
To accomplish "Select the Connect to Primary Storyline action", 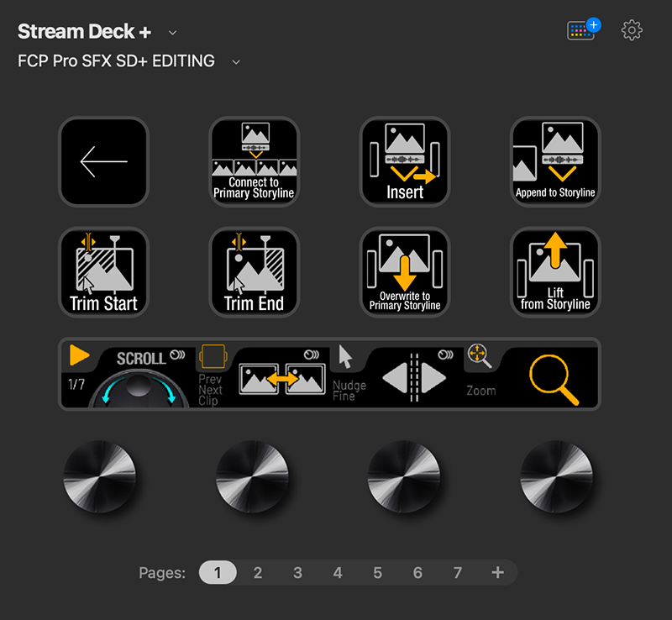I will pyautogui.click(x=255, y=161).
